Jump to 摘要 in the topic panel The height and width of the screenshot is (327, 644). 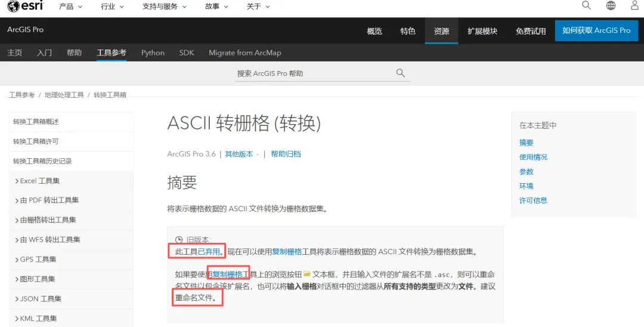click(x=526, y=143)
